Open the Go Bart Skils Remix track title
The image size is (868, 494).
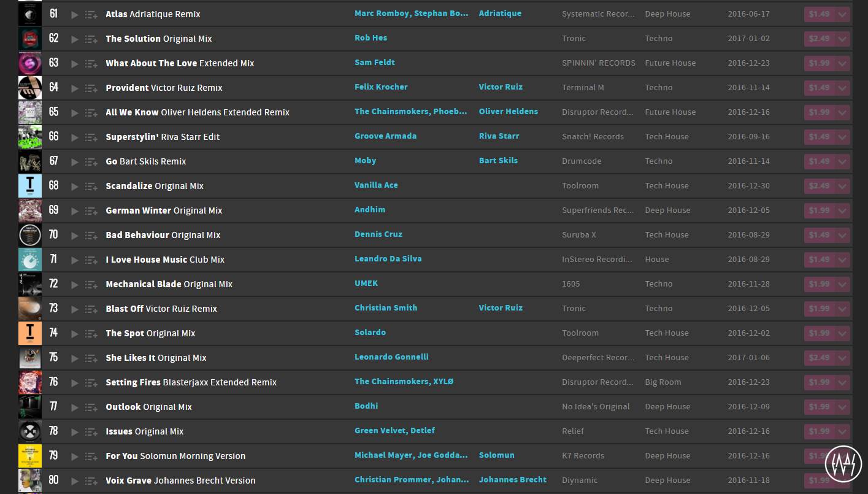click(145, 161)
